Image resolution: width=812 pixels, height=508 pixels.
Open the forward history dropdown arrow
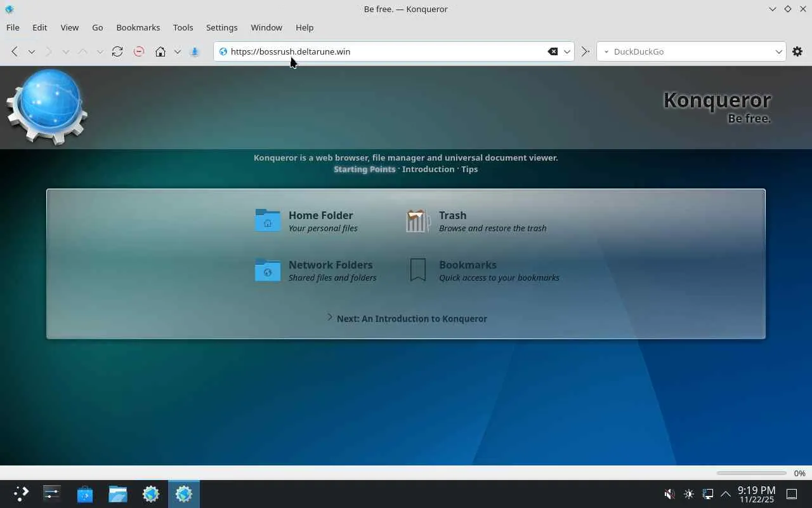(65, 51)
